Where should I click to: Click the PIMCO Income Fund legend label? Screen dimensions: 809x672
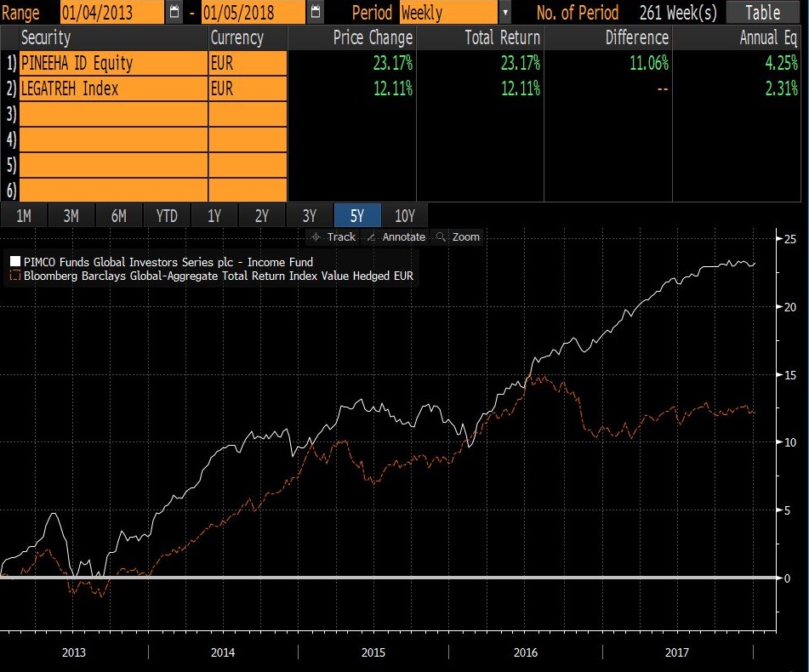coord(168,262)
